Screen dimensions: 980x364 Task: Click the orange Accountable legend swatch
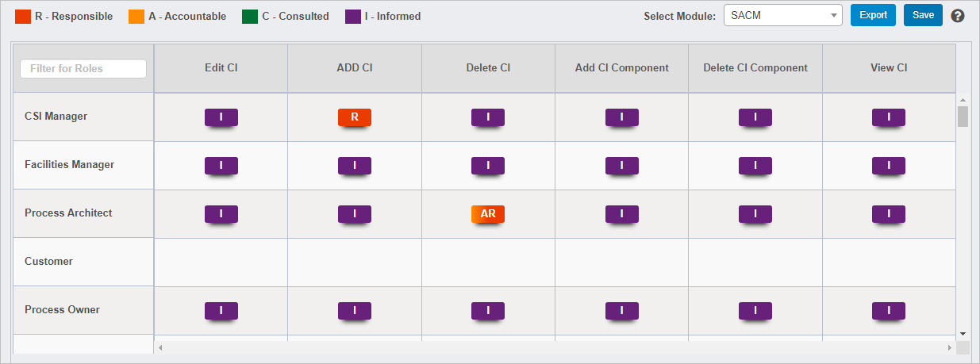(136, 17)
